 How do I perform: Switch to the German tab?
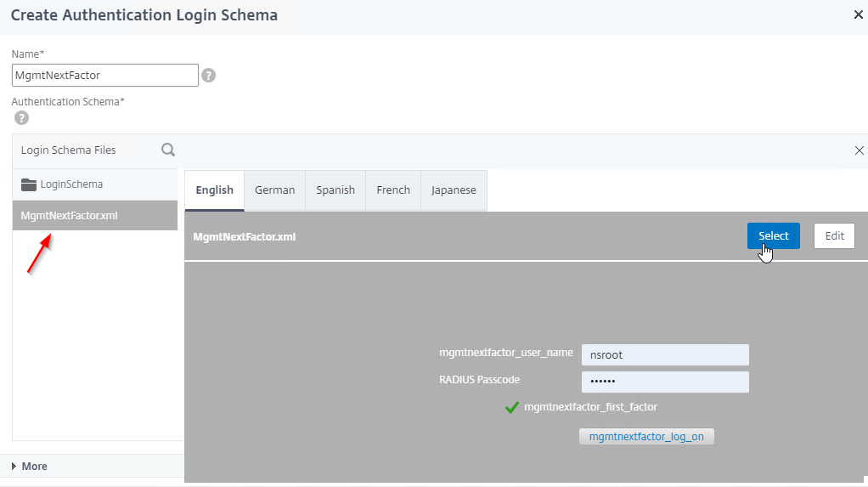point(274,190)
